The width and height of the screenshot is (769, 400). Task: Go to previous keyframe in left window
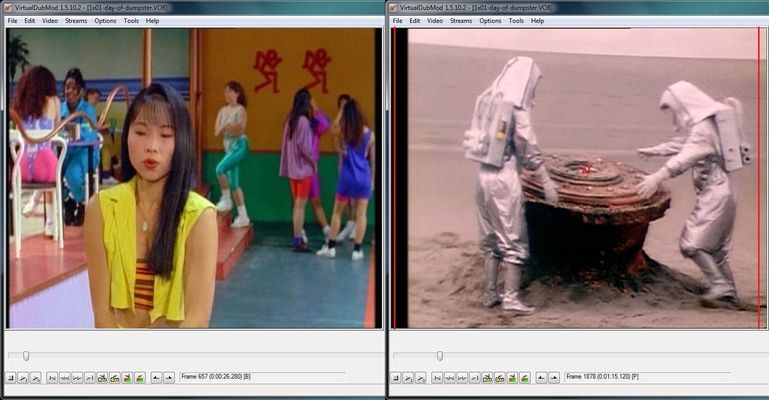pyautogui.click(x=102, y=377)
